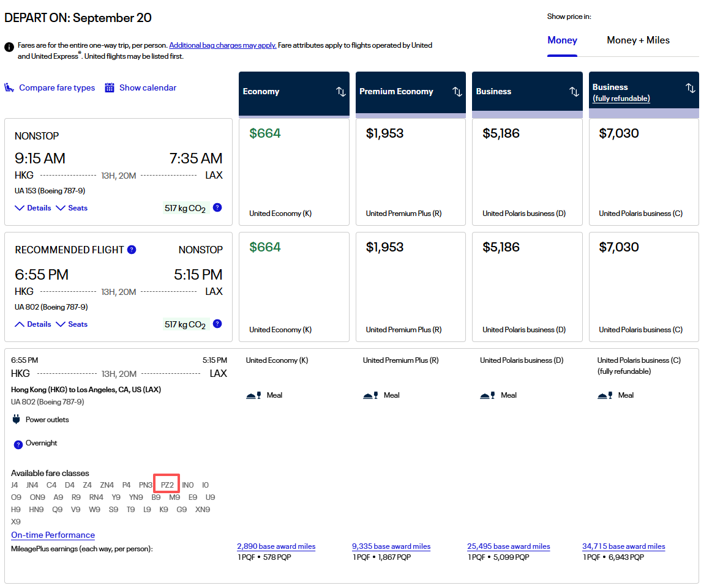Image resolution: width=712 pixels, height=588 pixels.
Task: Open 9,335 base award miles link
Action: (391, 546)
